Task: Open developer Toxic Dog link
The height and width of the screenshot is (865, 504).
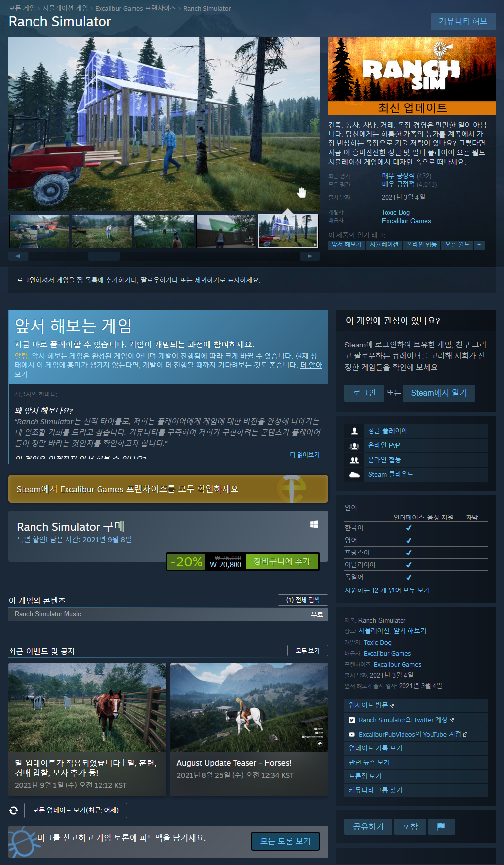Action: coord(396,212)
